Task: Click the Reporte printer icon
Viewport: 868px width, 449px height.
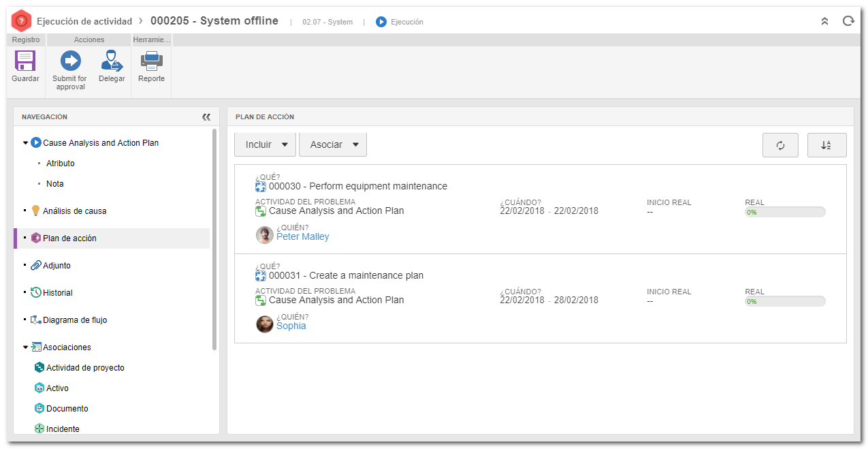Action: 151,61
